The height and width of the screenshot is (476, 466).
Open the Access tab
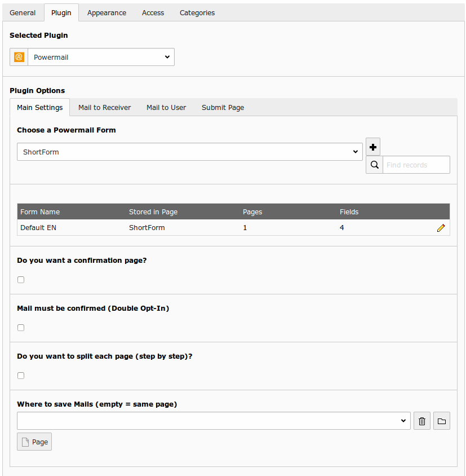point(153,12)
